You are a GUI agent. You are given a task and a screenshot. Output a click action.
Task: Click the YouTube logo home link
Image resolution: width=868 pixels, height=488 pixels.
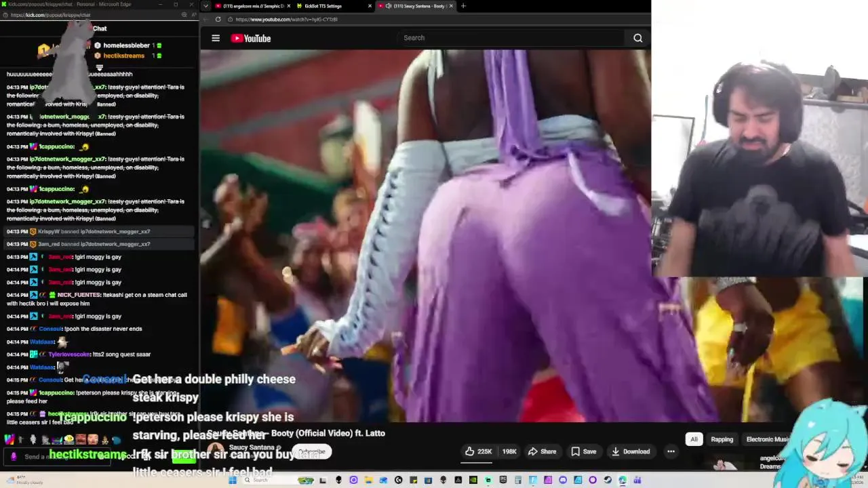tap(251, 38)
